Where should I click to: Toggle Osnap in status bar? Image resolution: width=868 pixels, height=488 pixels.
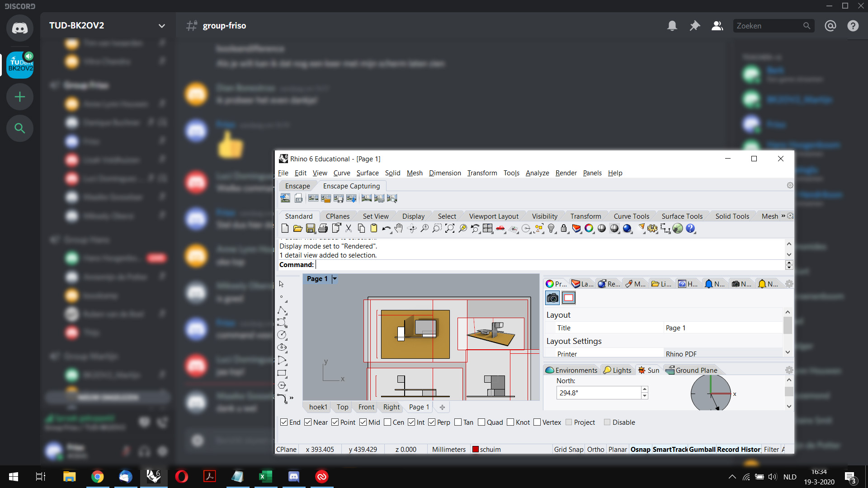[x=640, y=450]
